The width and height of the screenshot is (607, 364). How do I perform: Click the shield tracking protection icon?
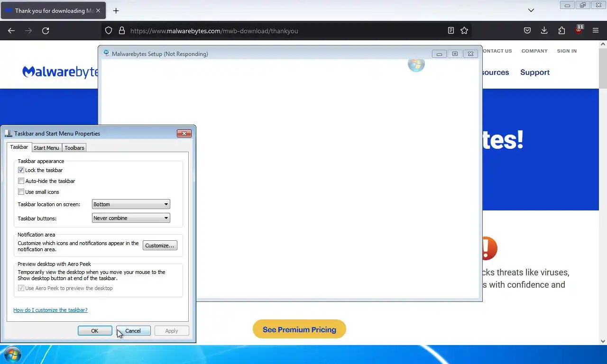pos(109,30)
